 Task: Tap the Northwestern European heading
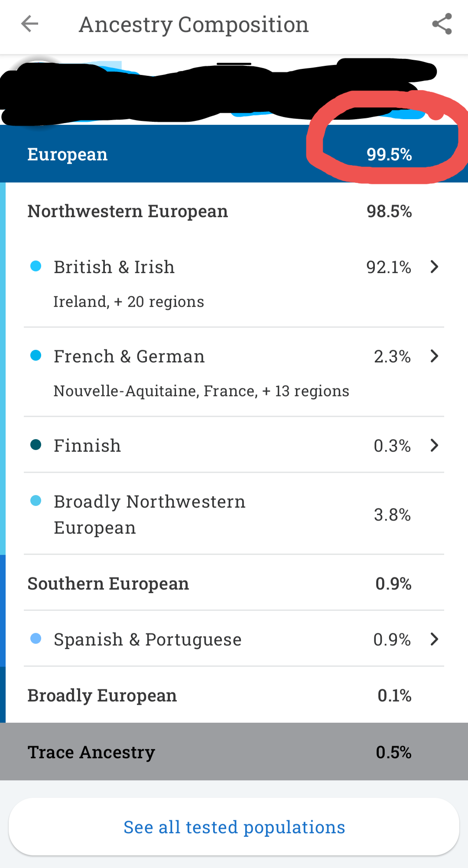point(127,212)
